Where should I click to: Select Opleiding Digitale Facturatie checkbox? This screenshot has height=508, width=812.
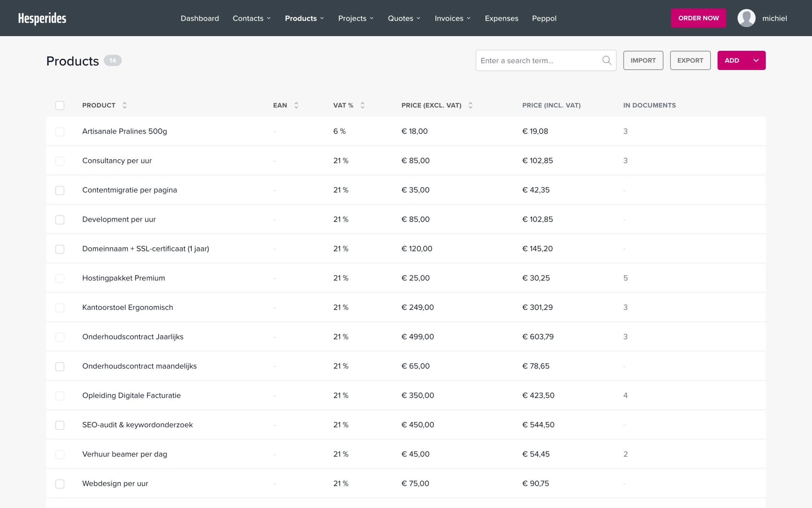click(60, 395)
